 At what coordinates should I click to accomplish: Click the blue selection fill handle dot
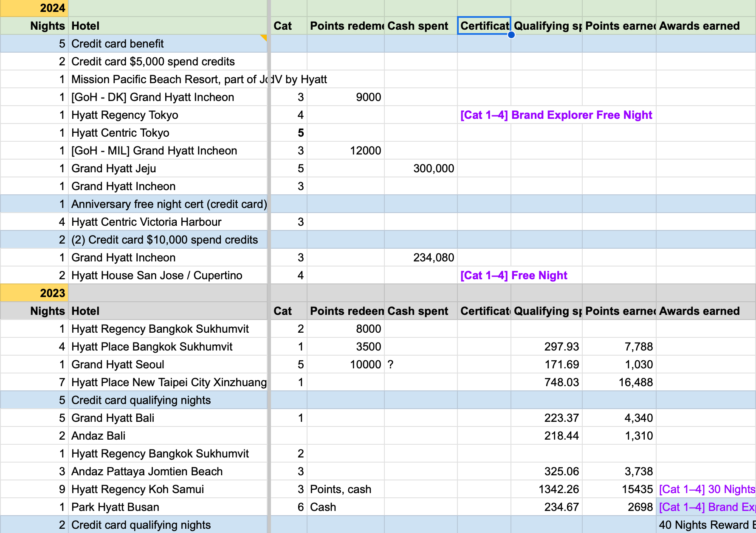click(511, 35)
